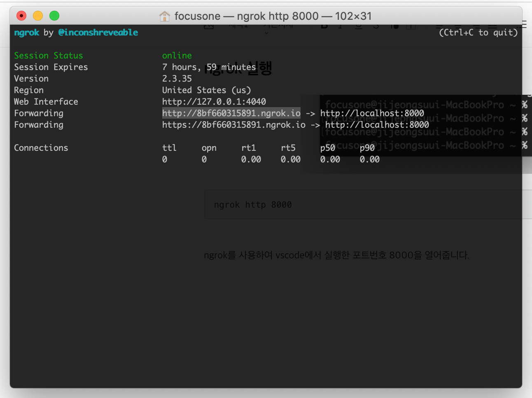
Task: Click the Korean sentence mentioning vscode in background
Action: (336, 255)
